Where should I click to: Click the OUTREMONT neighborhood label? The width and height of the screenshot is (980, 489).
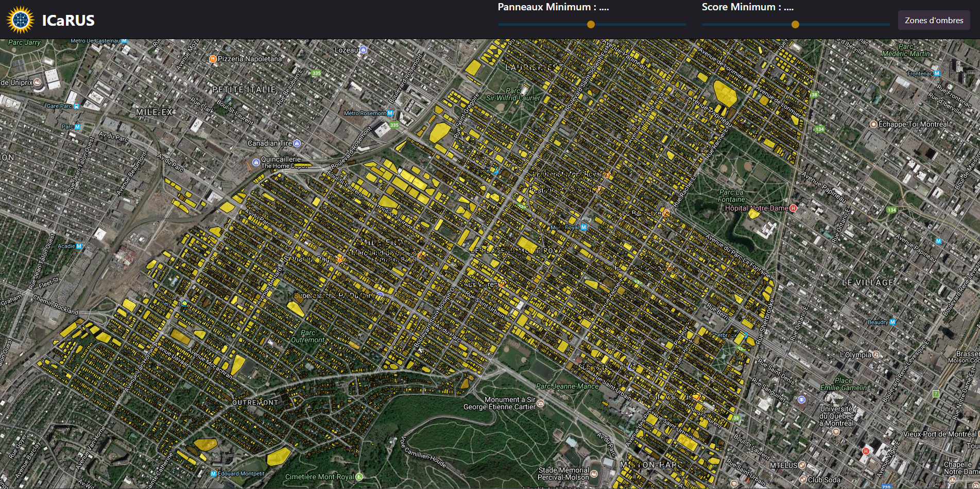pyautogui.click(x=255, y=403)
